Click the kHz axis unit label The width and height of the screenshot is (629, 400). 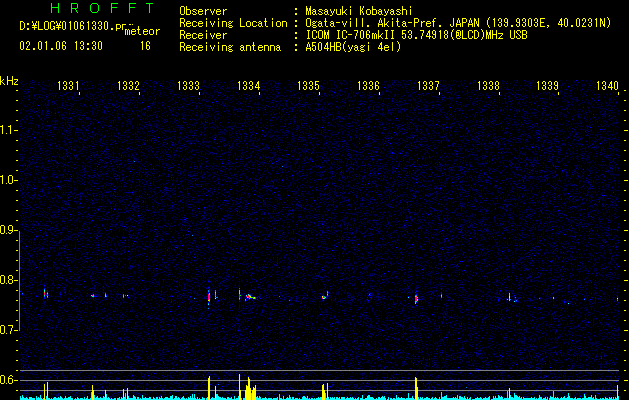click(x=9, y=81)
